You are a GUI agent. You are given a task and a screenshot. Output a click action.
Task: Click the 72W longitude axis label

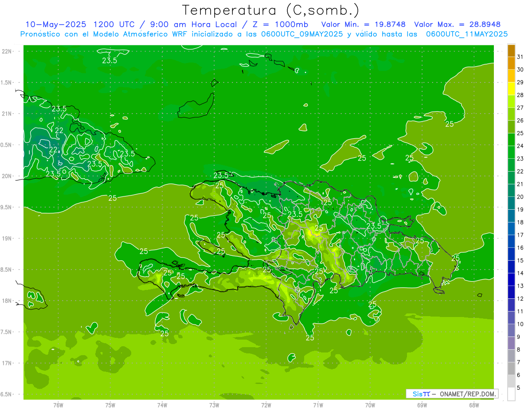coord(266,405)
